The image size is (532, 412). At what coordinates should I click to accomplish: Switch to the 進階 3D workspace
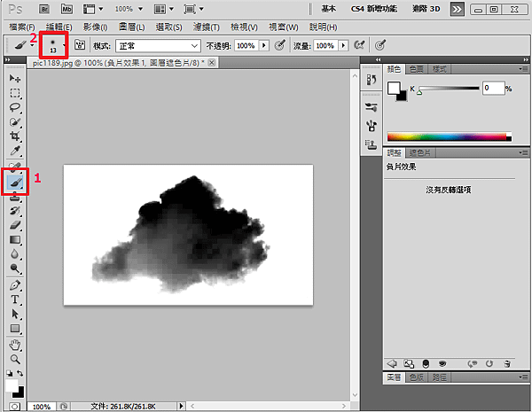coord(426,9)
